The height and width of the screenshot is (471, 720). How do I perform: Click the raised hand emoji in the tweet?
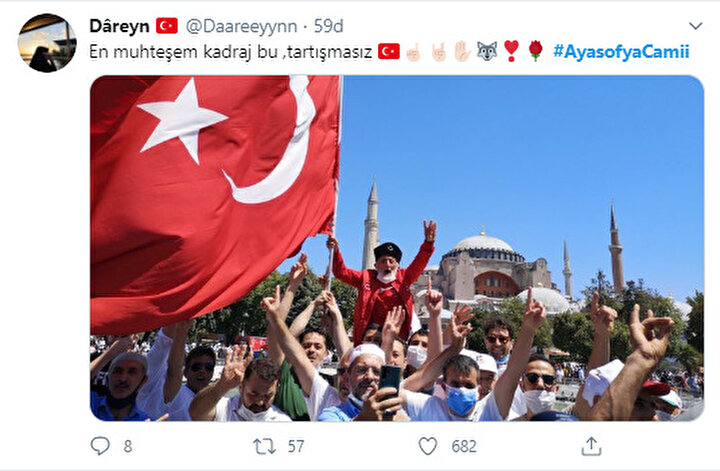tap(462, 51)
